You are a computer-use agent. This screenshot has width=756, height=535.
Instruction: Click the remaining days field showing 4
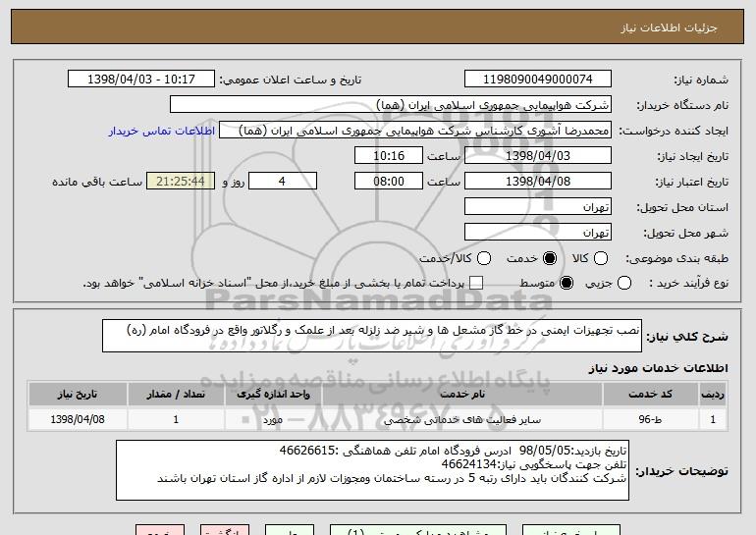(283, 181)
